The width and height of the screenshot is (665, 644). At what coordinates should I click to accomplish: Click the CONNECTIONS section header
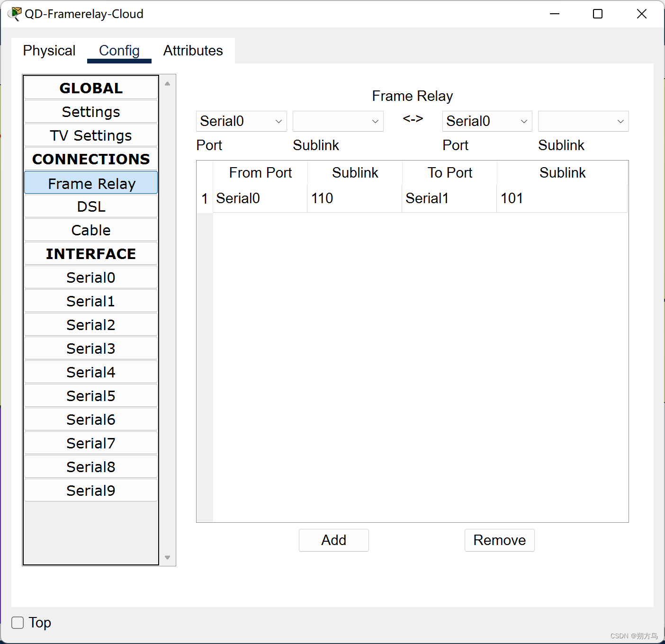pyautogui.click(x=91, y=159)
